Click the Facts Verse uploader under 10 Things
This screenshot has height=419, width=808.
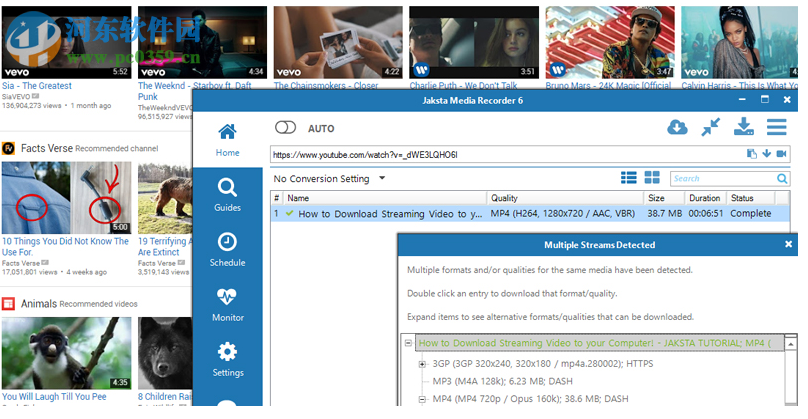[x=21, y=263]
